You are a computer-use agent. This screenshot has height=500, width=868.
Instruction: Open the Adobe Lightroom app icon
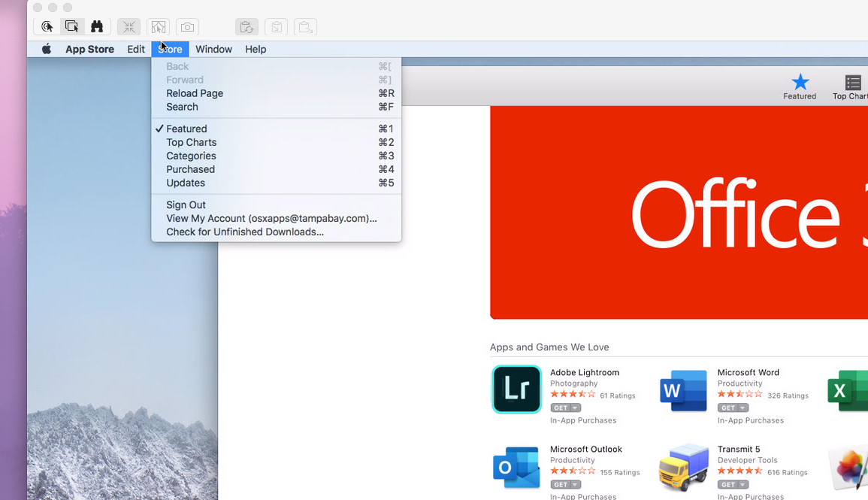coord(516,389)
